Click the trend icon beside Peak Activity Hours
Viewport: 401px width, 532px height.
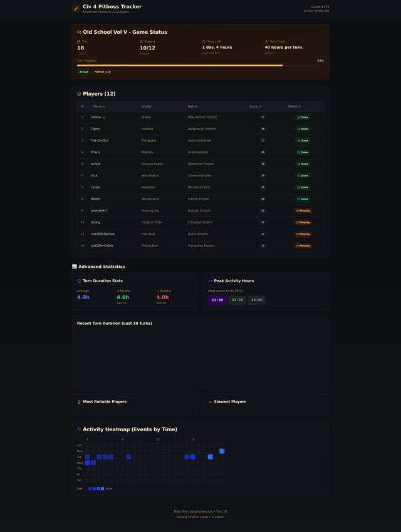211,281
